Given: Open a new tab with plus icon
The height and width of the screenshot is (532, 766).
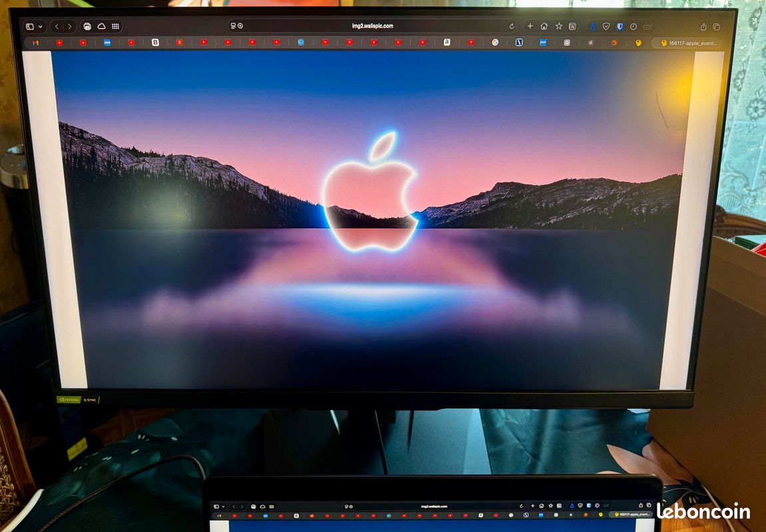Looking at the screenshot, I should pyautogui.click(x=530, y=26).
